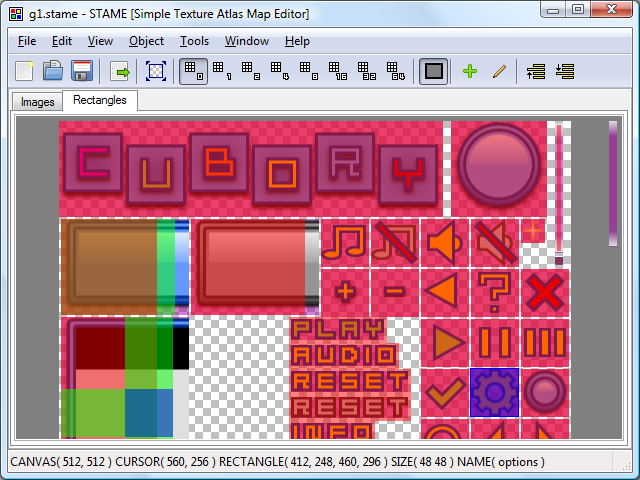
Task: Select the red X sprite
Action: coord(545,293)
